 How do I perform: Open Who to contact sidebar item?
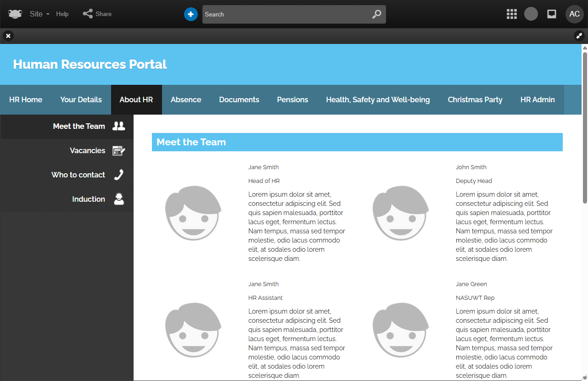[x=78, y=175]
